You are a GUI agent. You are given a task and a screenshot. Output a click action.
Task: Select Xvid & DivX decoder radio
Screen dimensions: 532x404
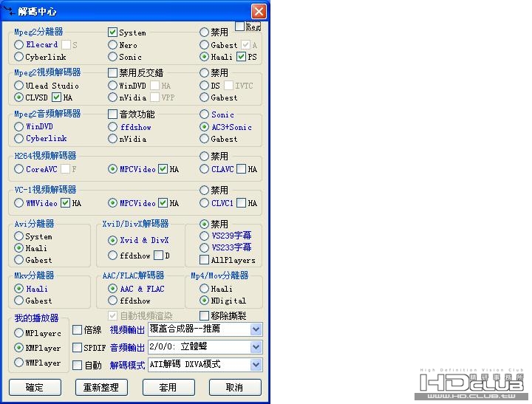(112, 240)
